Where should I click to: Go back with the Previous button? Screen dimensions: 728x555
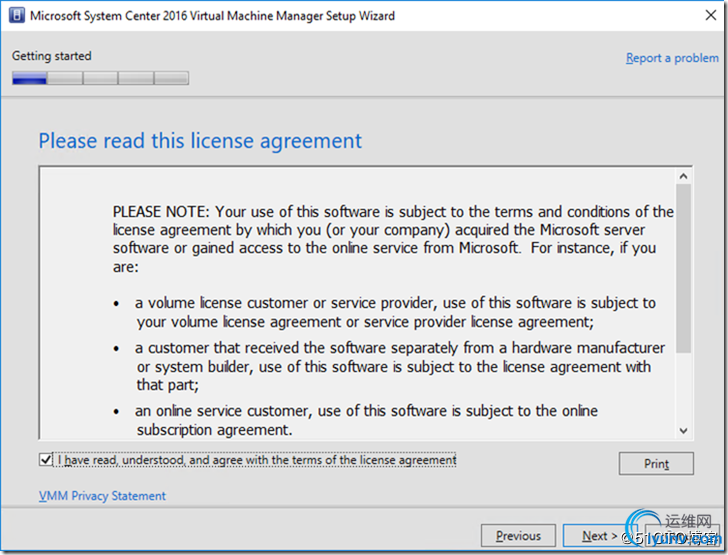click(518, 536)
